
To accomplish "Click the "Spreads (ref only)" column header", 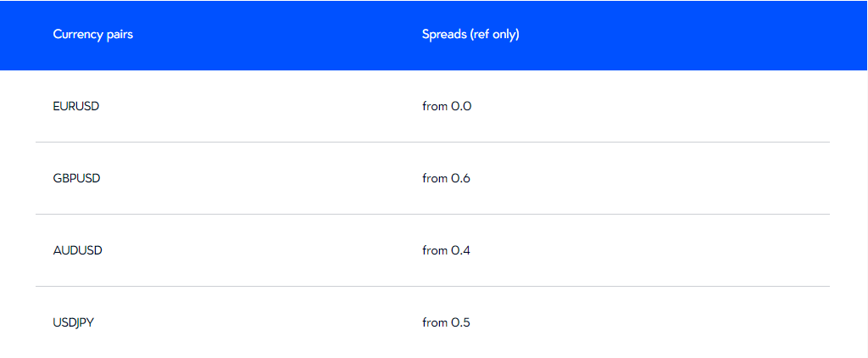I will point(470,35).
